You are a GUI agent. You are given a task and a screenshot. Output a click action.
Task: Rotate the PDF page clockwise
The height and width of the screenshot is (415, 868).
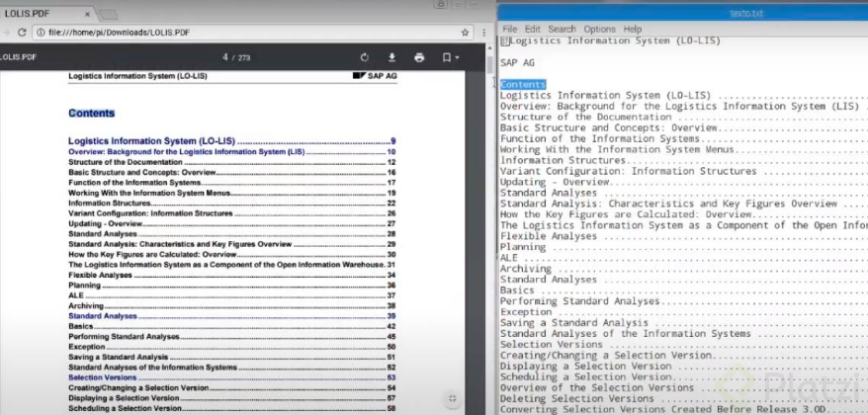364,57
